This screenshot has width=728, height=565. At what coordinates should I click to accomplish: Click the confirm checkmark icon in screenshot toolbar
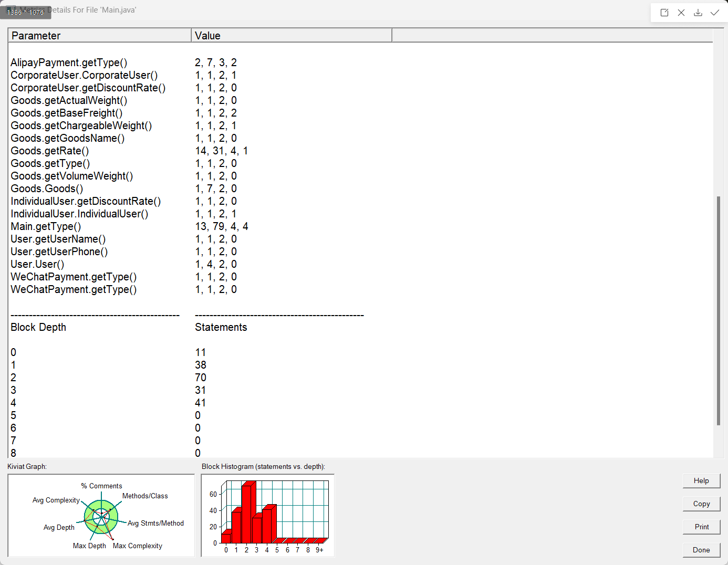(x=715, y=13)
